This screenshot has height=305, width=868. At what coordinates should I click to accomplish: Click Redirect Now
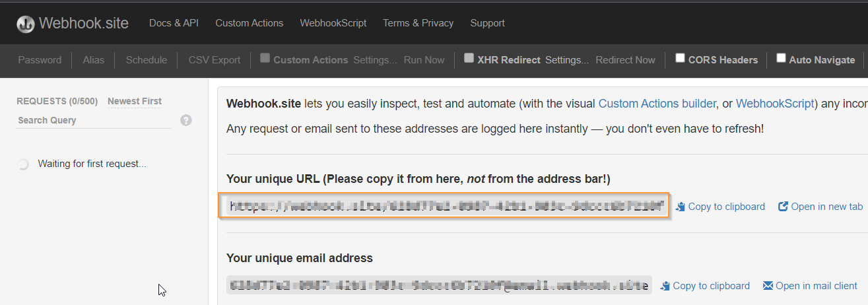click(x=626, y=60)
